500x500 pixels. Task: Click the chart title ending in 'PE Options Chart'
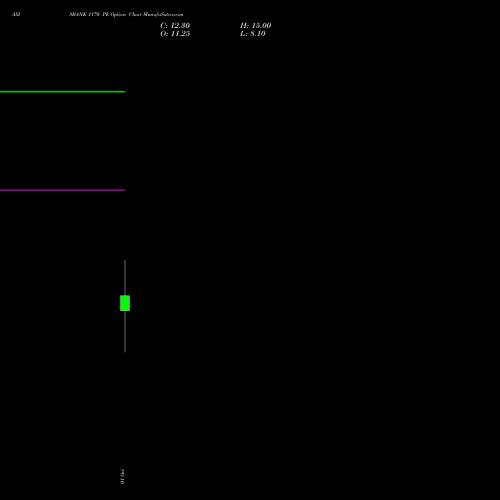point(126,14)
